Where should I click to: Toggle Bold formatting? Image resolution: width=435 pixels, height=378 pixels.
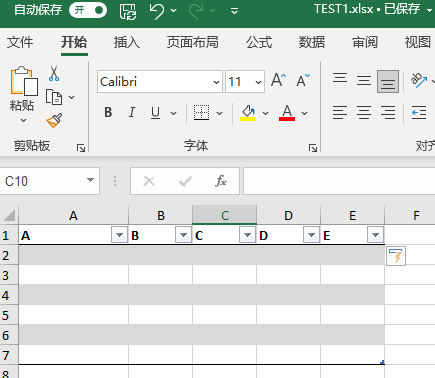click(108, 113)
